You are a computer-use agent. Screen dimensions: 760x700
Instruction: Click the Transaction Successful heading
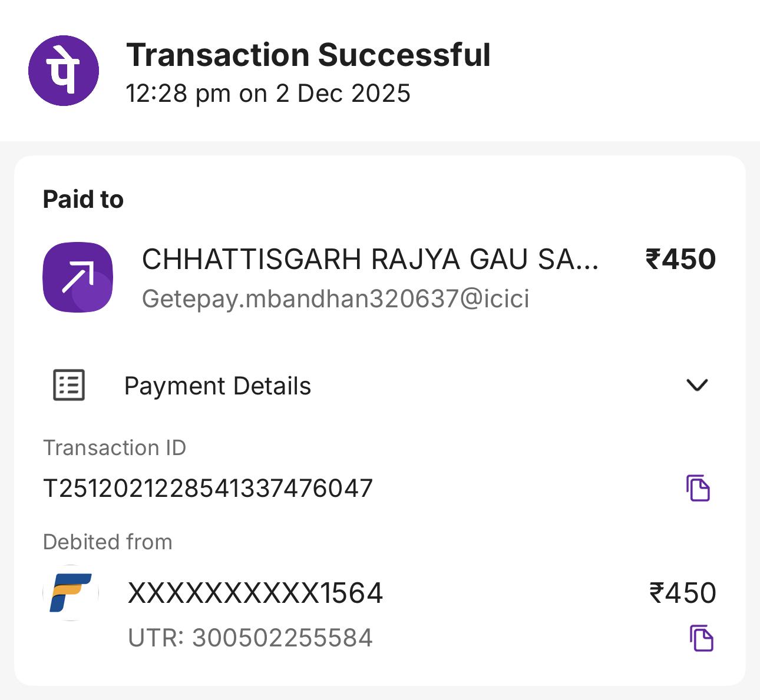(x=308, y=55)
